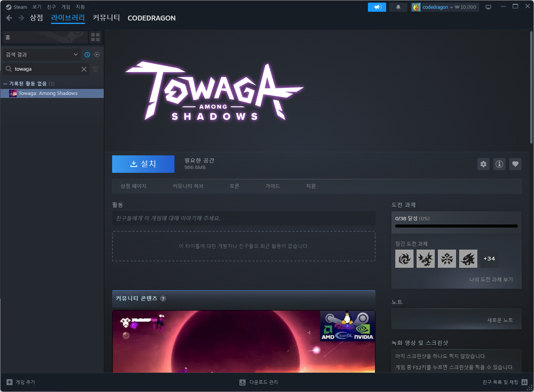Toggle the ready-to-play filter icon
Image resolution: width=534 pixels, height=392 pixels.
coord(97,55)
